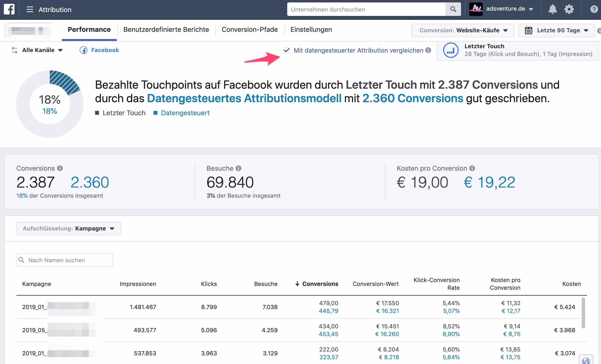Click the 69.840 Besuche total
Screen dimensions: 601x364
pyautogui.click(x=230, y=182)
